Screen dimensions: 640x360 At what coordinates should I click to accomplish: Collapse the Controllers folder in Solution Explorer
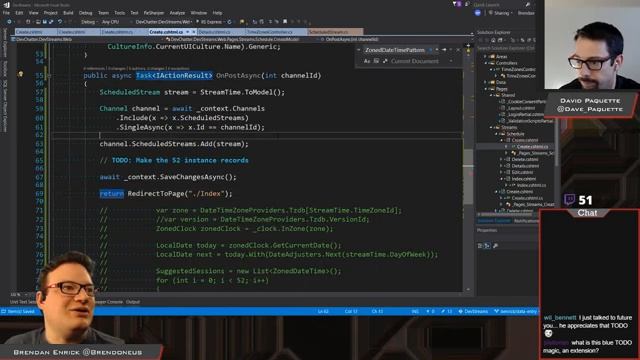coord(486,63)
